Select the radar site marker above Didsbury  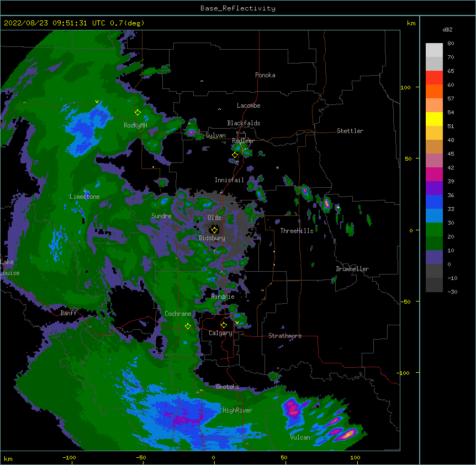(214, 230)
